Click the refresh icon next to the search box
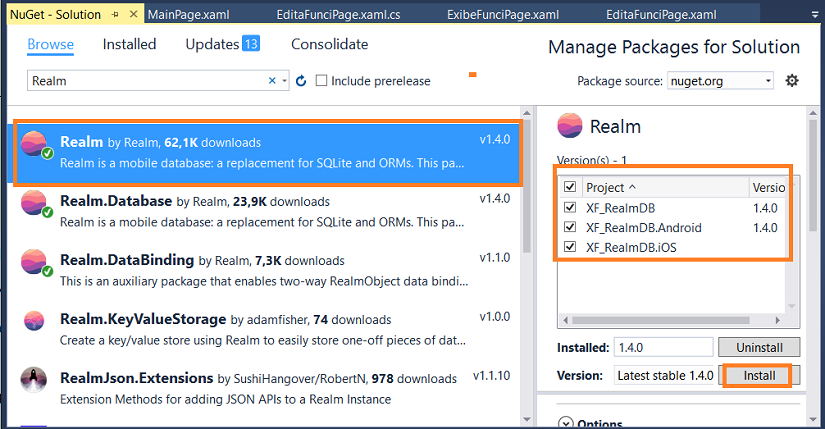Screen dimensions: 825x429 301,81
